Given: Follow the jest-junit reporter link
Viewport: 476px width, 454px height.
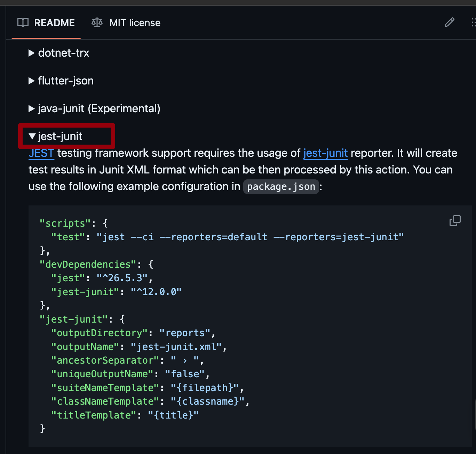Looking at the screenshot, I should (325, 153).
